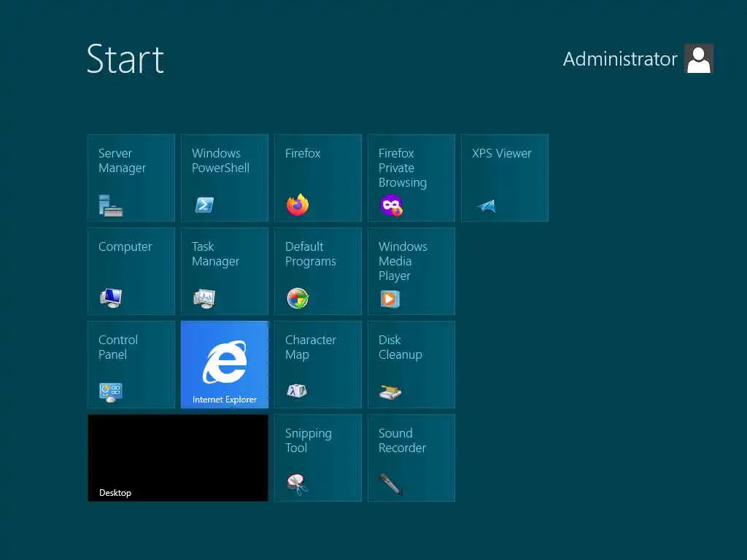
Task: Open Snipping Tool scissors icon
Action: [298, 484]
